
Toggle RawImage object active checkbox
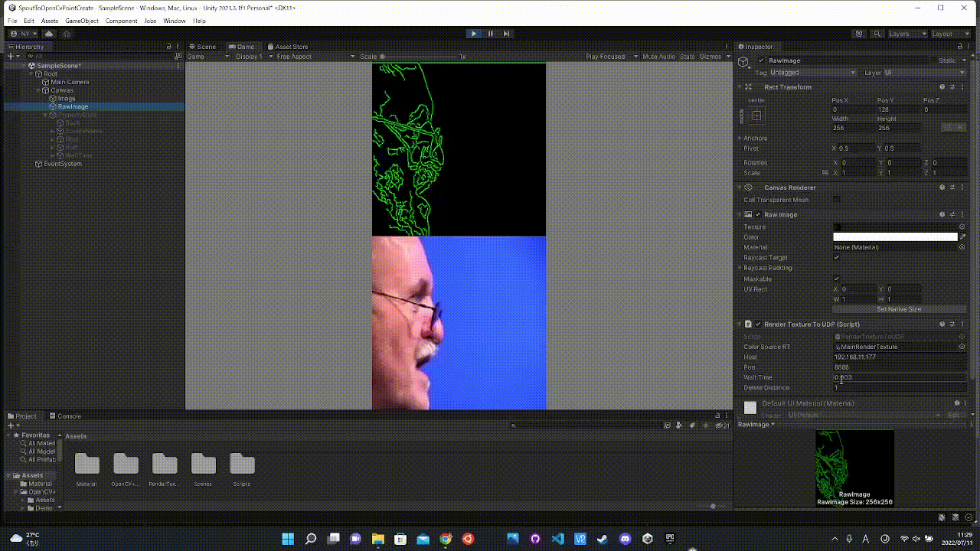tap(760, 60)
